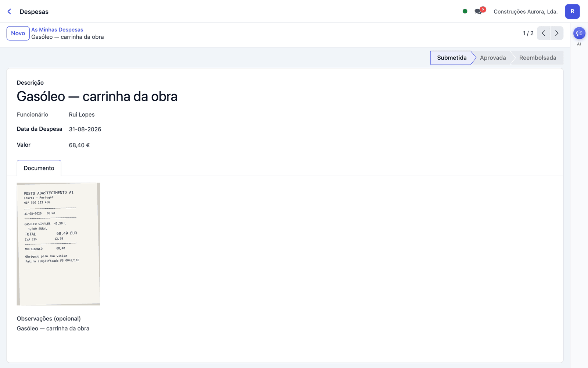Open the fuel receipt image thumbnail
The image size is (588, 368).
(58, 244)
